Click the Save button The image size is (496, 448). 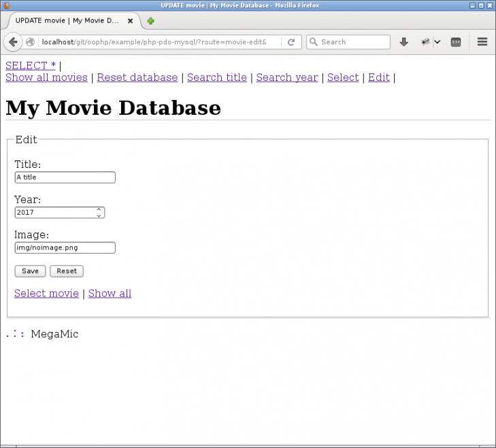click(31, 271)
